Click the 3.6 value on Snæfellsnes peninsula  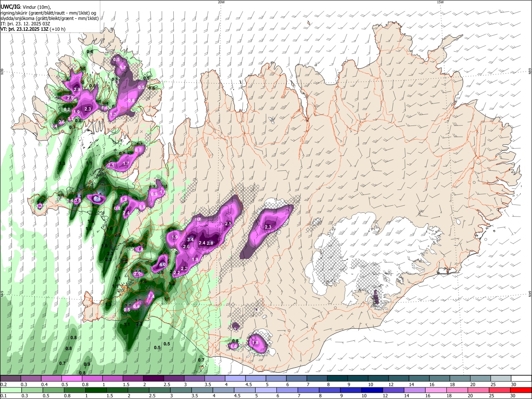tap(77, 200)
